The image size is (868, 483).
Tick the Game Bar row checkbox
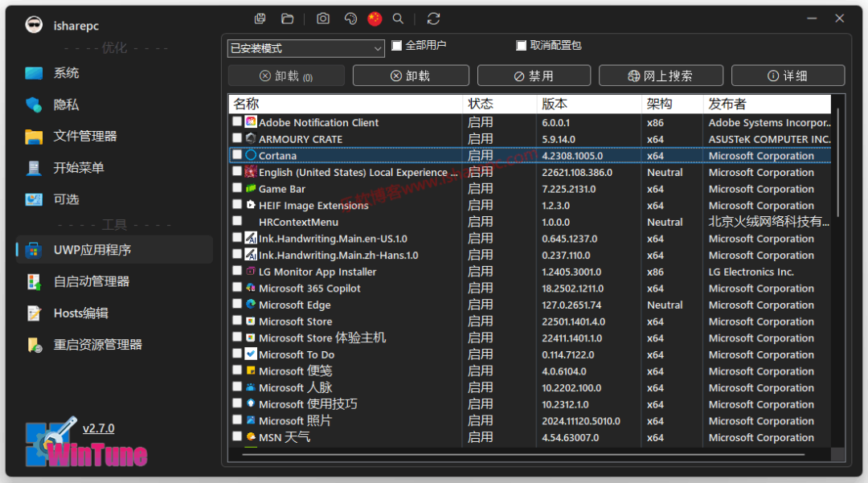237,187
